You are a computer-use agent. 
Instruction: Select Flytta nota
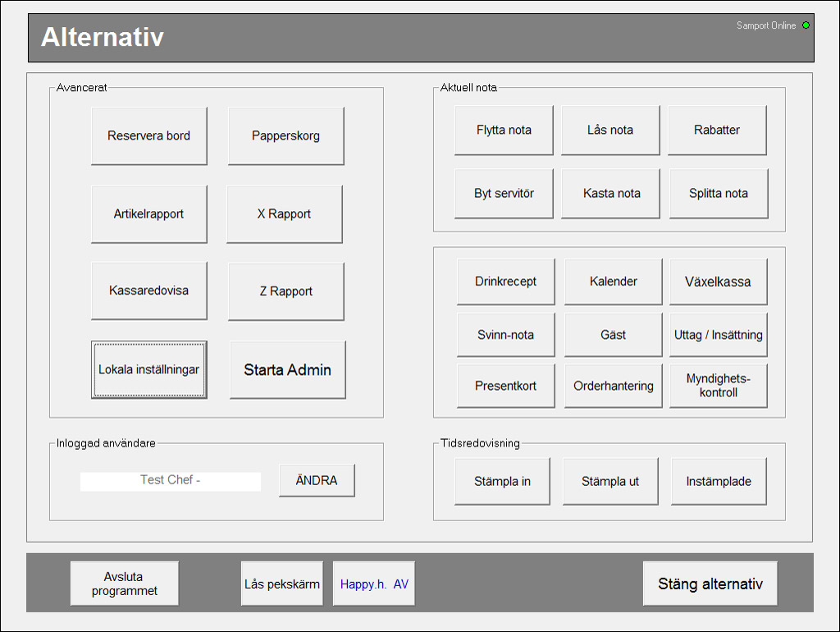tap(504, 130)
